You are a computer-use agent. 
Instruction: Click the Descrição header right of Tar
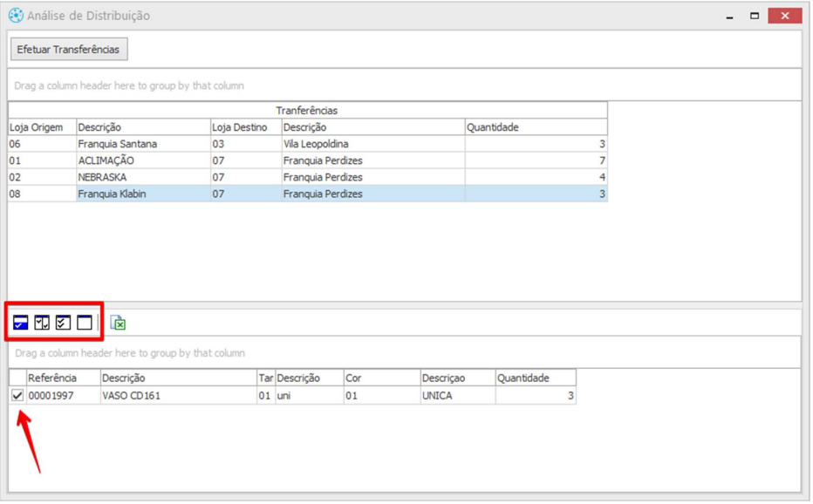point(310,378)
